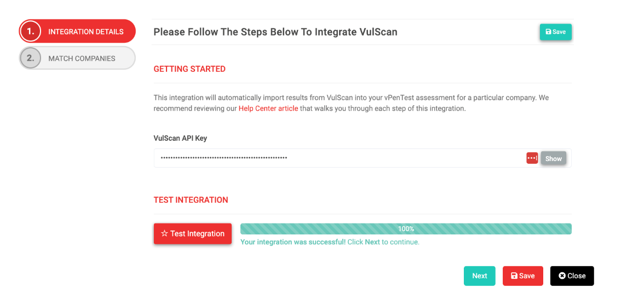This screenshot has width=644, height=304.
Task: Click the step 1 number circle
Action: point(31,31)
